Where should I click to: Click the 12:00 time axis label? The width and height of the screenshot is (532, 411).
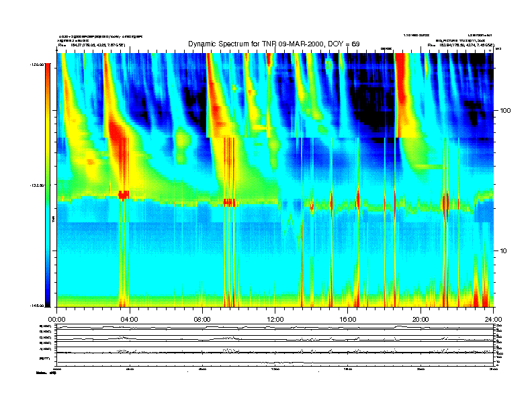coord(275,319)
